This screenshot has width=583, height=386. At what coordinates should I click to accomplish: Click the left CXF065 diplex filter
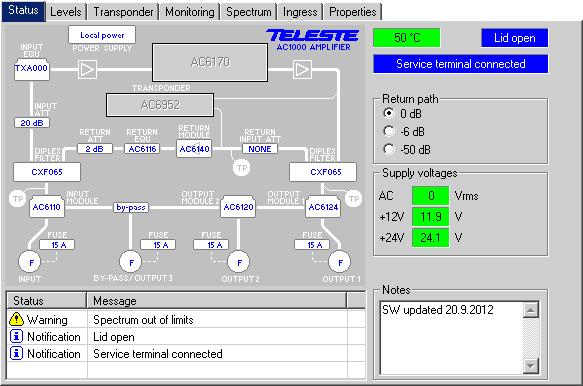pos(47,172)
